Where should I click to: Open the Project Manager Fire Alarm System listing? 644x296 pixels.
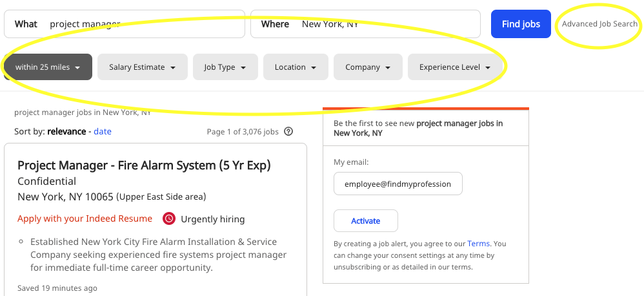click(x=144, y=165)
